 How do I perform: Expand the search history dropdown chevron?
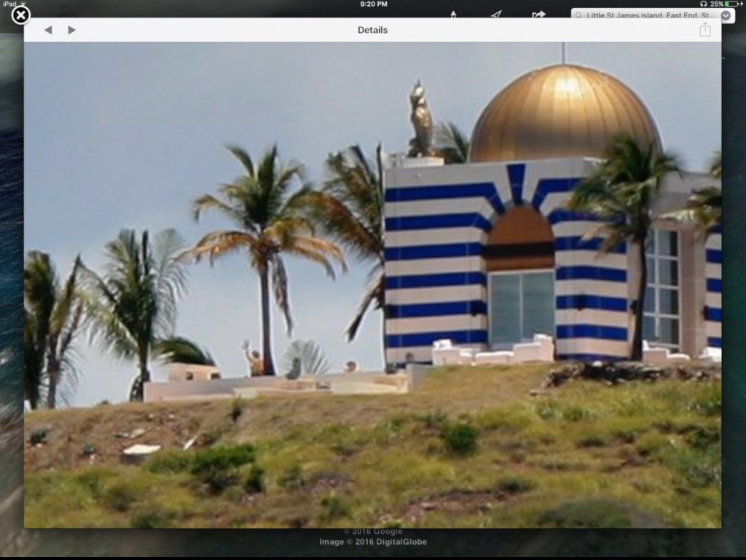[x=726, y=15]
